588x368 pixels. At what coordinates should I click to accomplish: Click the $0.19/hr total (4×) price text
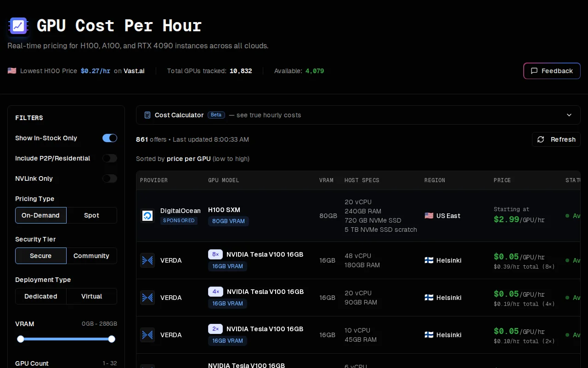point(524,304)
